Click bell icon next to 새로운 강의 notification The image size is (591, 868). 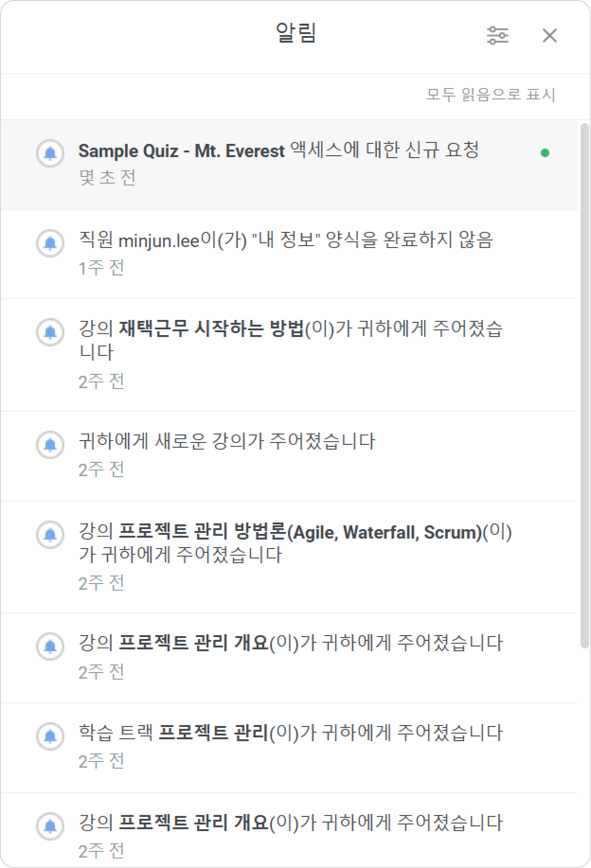point(50,444)
